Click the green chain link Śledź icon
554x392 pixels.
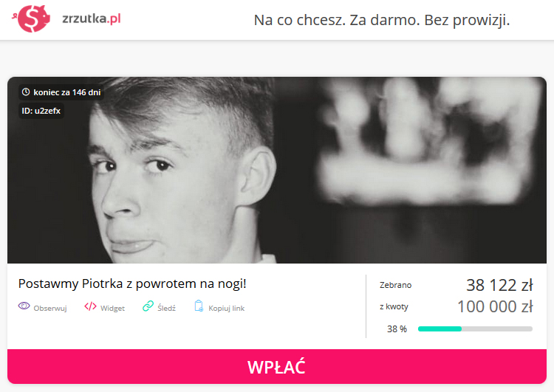coord(148,306)
